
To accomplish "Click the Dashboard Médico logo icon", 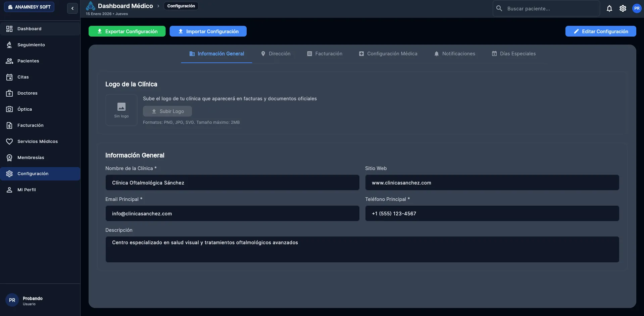I will (91, 6).
